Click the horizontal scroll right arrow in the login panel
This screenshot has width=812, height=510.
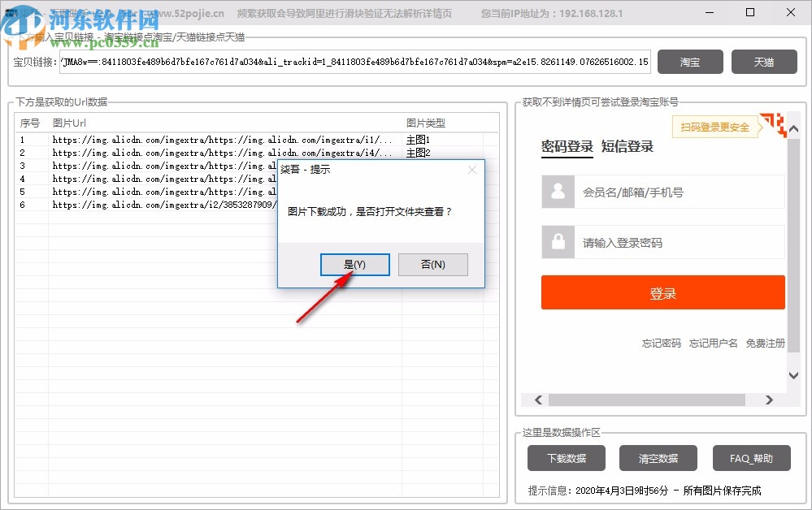click(x=769, y=400)
